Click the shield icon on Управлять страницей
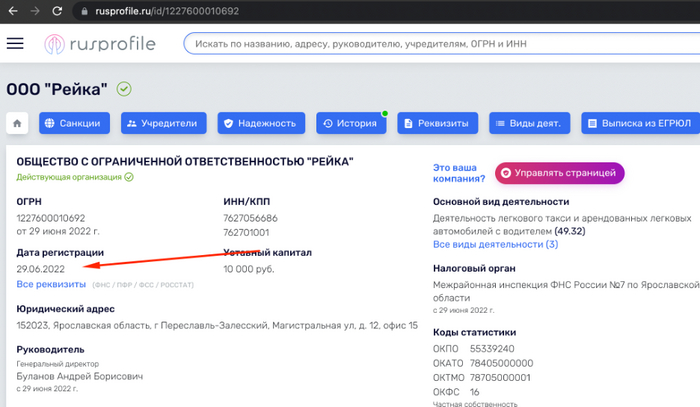700x407 pixels. click(x=506, y=173)
